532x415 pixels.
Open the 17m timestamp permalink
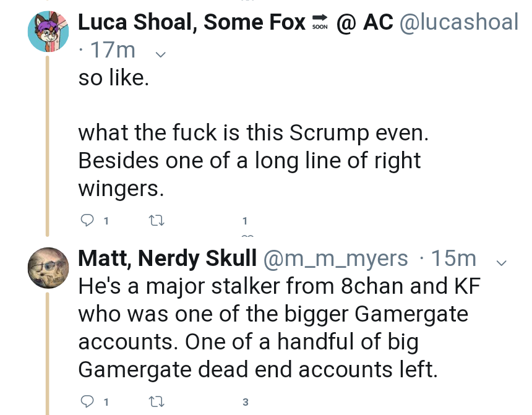coord(113,50)
